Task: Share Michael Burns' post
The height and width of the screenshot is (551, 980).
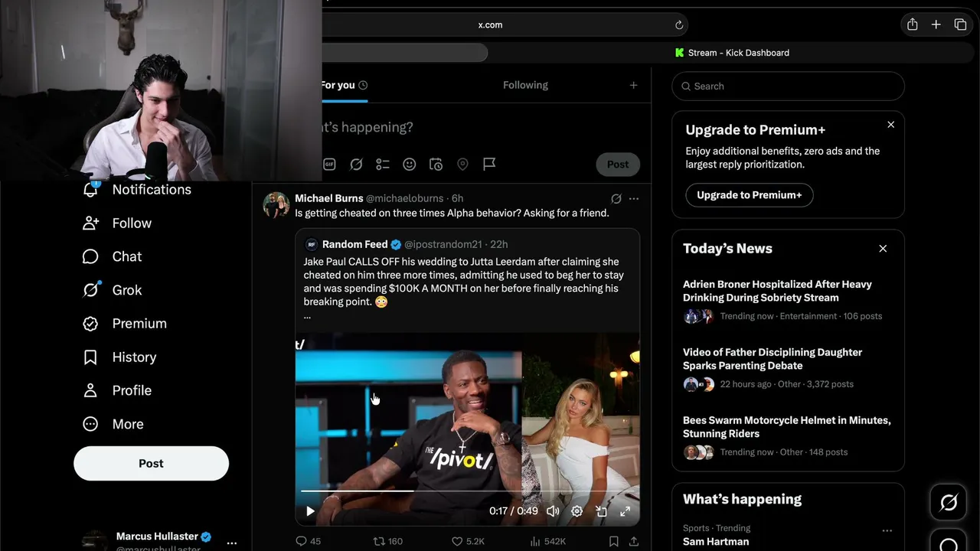Action: click(x=634, y=541)
